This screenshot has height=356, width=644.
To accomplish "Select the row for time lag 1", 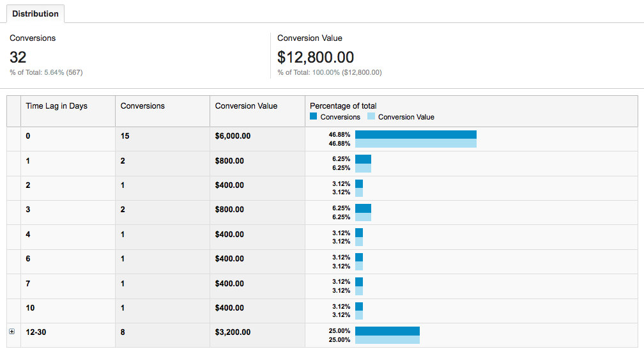I will [28, 161].
